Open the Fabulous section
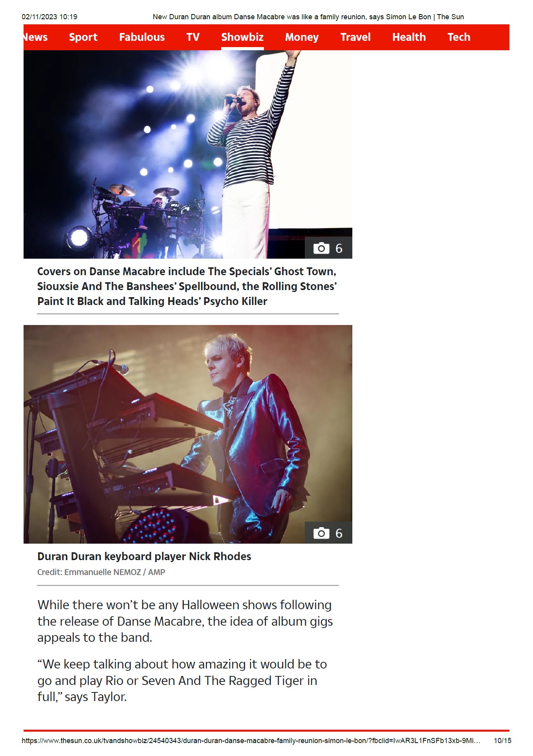The image size is (533, 756). [142, 37]
